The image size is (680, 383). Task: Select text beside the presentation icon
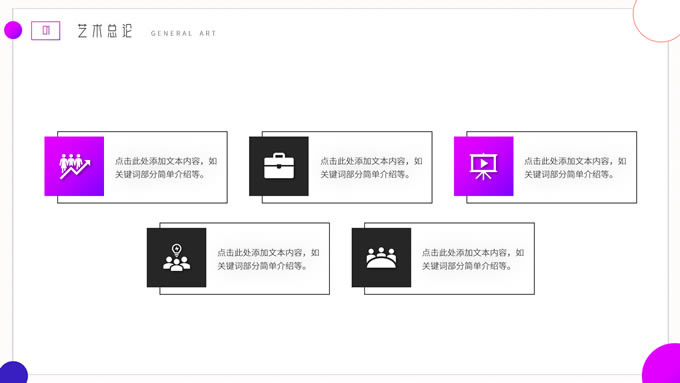pos(575,167)
